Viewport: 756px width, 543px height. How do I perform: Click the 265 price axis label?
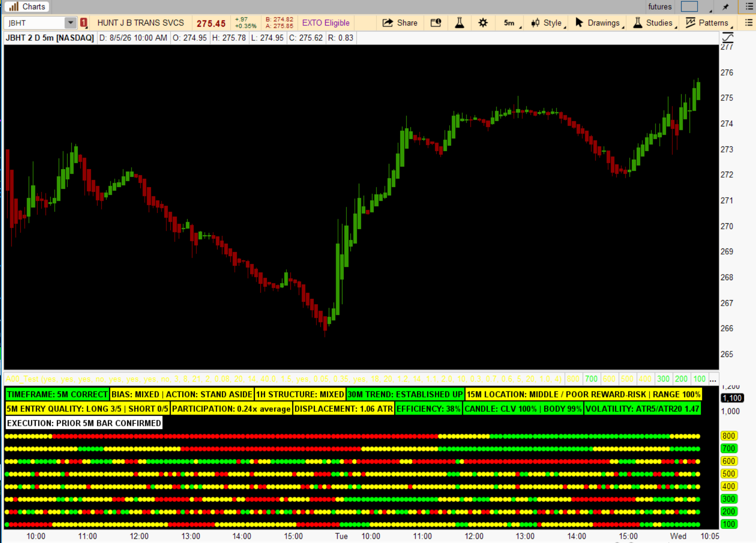(x=727, y=355)
